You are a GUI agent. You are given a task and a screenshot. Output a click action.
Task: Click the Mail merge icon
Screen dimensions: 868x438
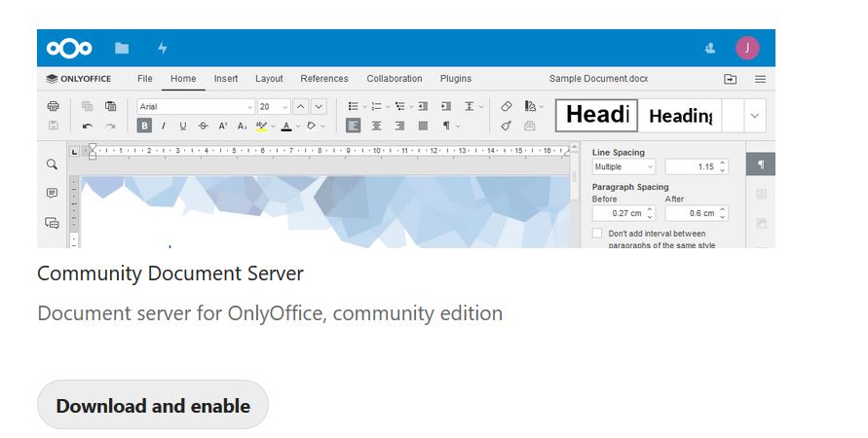[x=530, y=127]
